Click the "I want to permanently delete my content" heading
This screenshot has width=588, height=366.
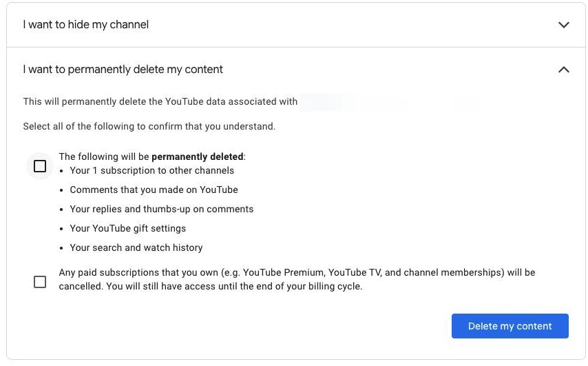(123, 70)
